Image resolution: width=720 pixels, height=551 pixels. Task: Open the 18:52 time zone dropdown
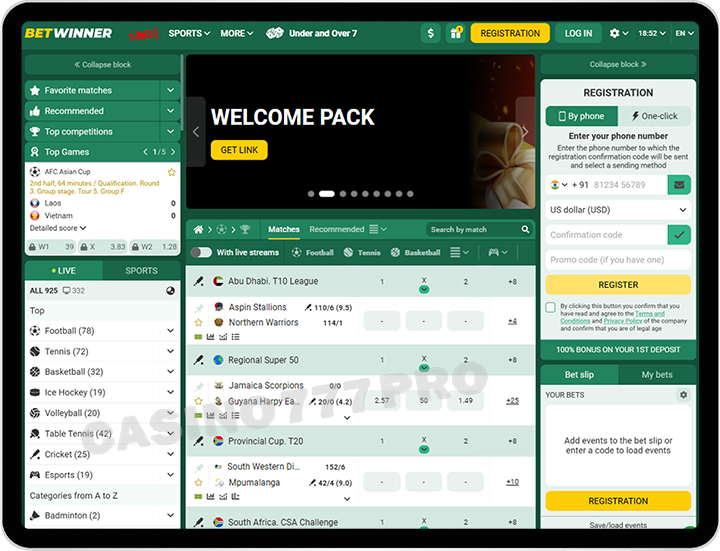tap(652, 33)
